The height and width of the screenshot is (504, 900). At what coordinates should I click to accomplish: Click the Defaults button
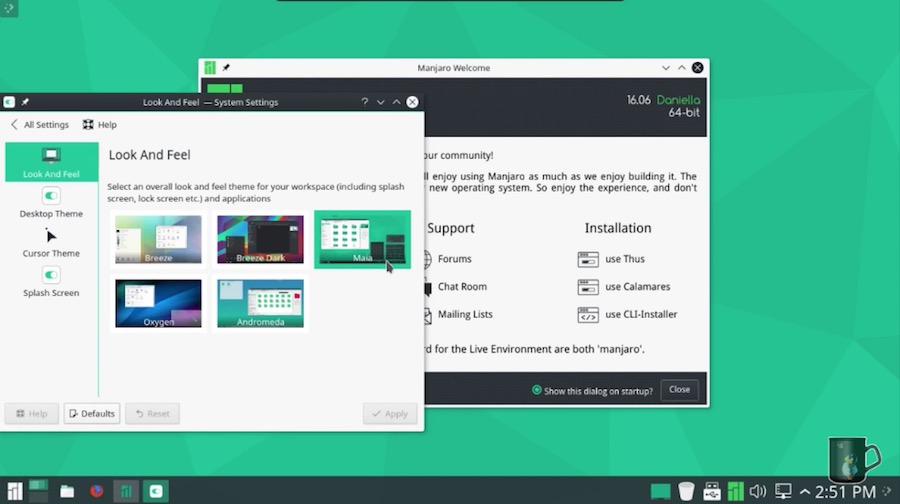[x=92, y=413]
